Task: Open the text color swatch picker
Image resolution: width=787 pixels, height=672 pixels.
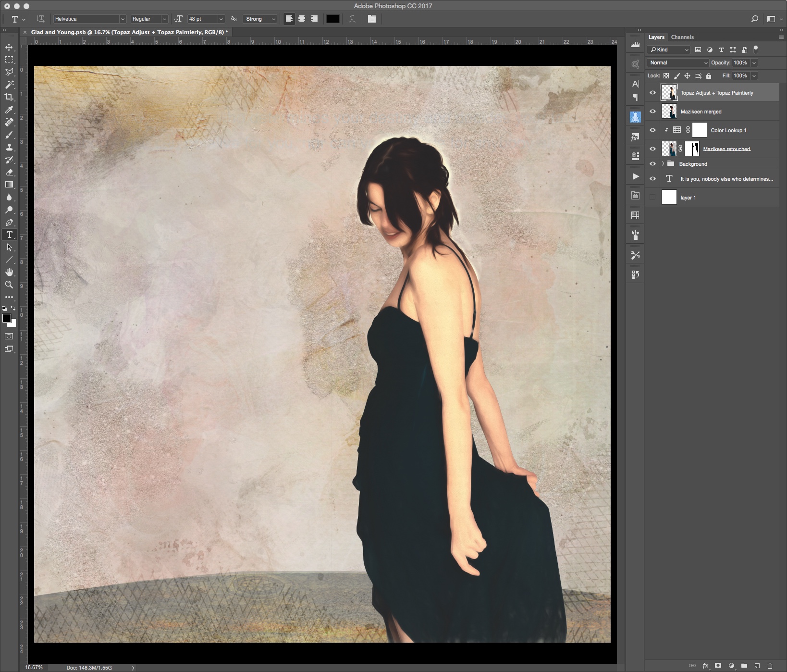Action: pos(332,19)
